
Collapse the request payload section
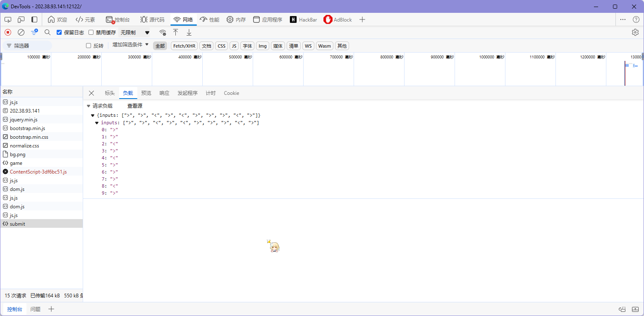[89, 106]
